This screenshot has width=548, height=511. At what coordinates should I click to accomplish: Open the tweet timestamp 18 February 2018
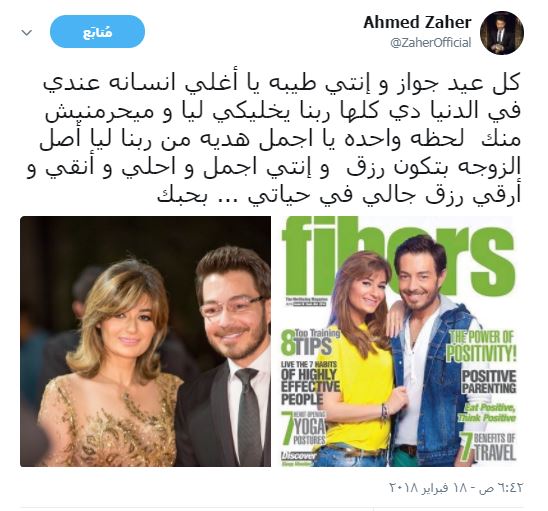456,487
